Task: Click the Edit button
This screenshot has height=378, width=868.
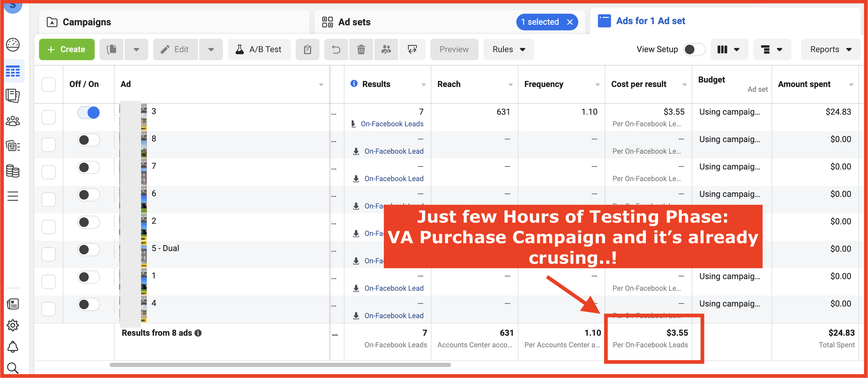Action: coord(176,49)
